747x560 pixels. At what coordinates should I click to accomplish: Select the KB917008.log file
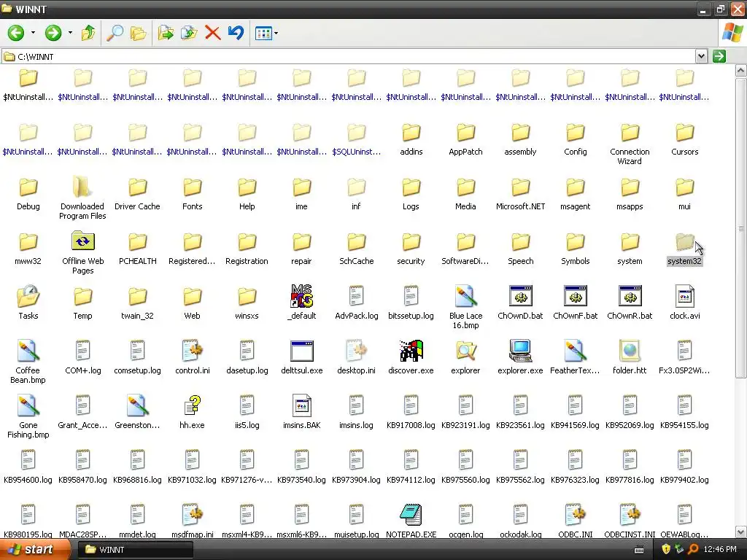click(411, 412)
